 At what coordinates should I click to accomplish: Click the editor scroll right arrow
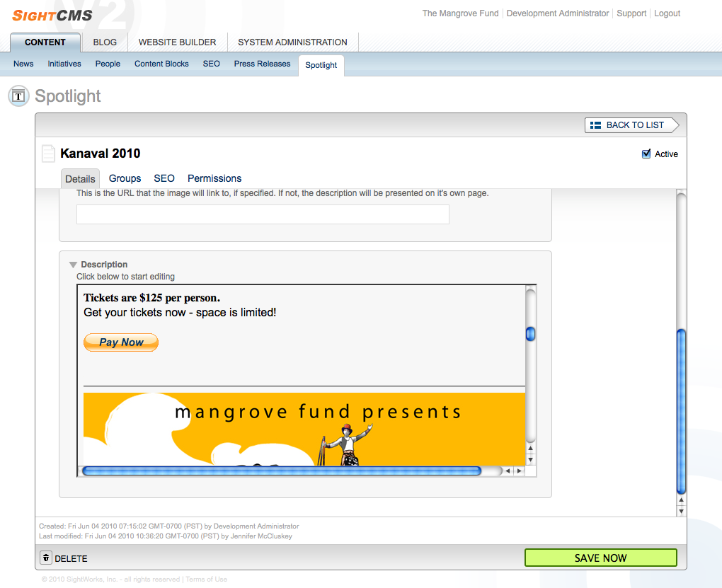click(x=519, y=471)
